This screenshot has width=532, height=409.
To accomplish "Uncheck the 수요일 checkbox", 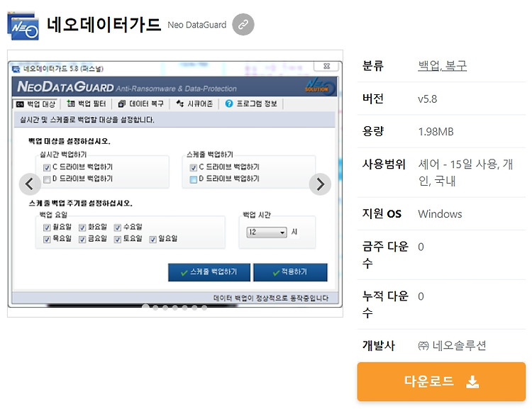I will [x=117, y=228].
